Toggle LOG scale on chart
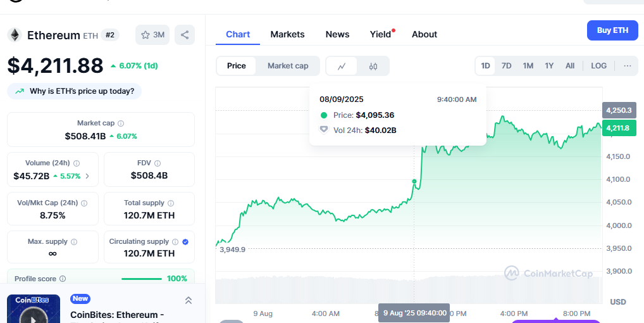 point(598,66)
